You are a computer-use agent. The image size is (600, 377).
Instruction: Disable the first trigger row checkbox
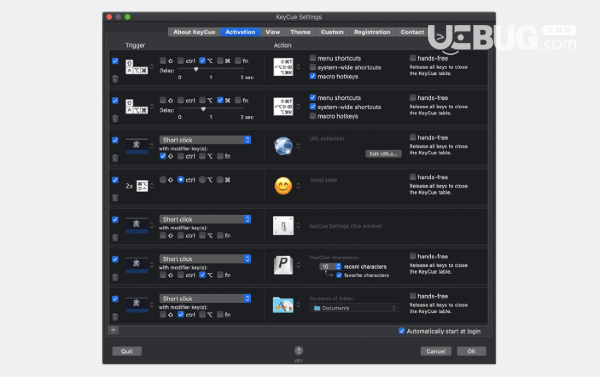tap(115, 61)
